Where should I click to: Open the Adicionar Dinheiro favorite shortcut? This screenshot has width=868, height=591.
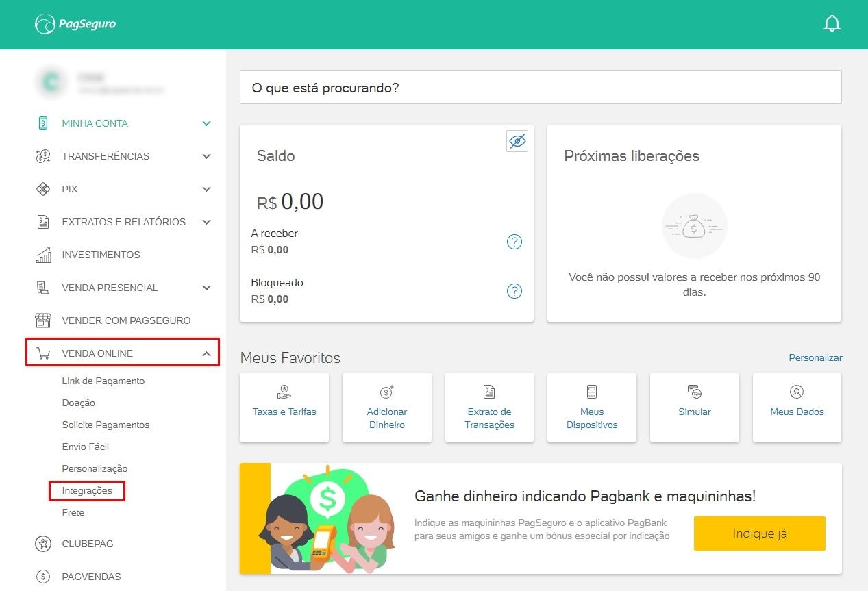386,407
